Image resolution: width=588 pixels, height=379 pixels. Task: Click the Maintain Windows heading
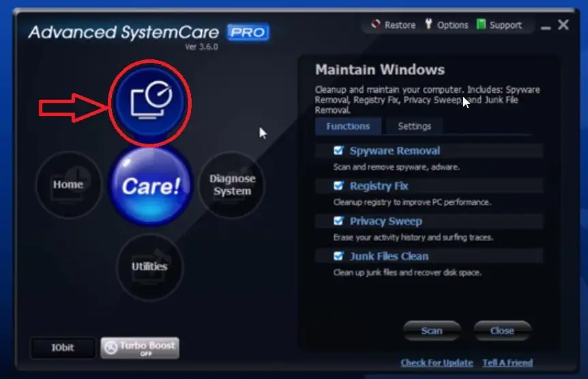pos(380,70)
